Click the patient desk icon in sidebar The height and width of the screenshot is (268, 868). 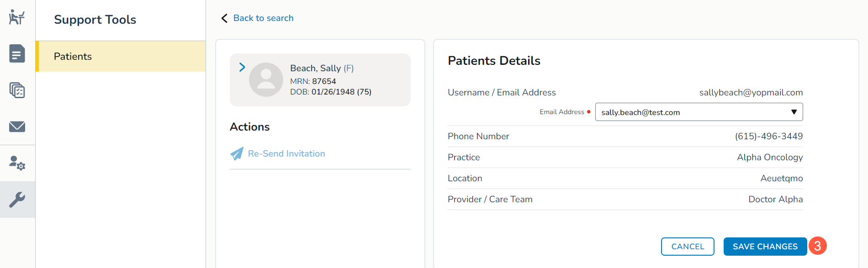pos(17,17)
